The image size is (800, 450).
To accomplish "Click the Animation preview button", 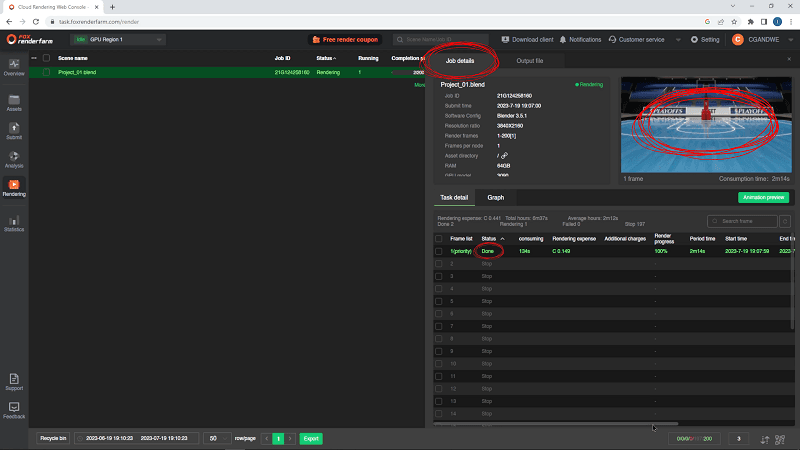I will (763, 197).
